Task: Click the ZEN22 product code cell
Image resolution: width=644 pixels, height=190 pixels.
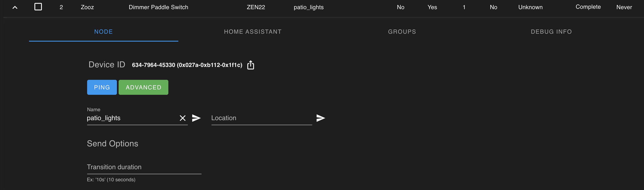Action: pyautogui.click(x=255, y=7)
